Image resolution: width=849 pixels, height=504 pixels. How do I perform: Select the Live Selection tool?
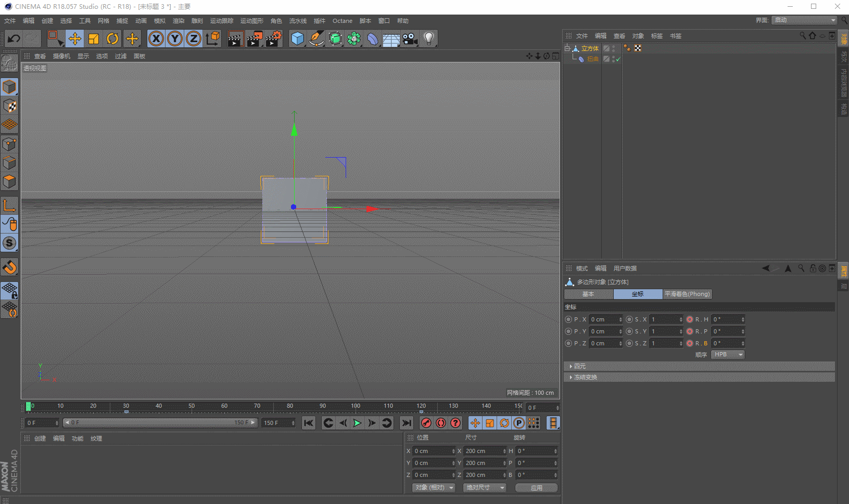click(x=55, y=38)
